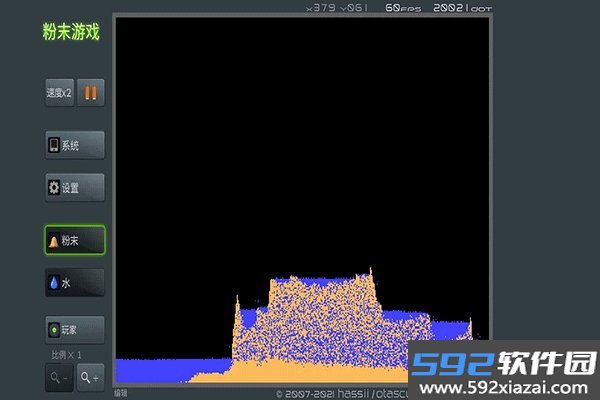Zoom in with the magnifier plus icon
The height and width of the screenshot is (400, 600).
[91, 377]
